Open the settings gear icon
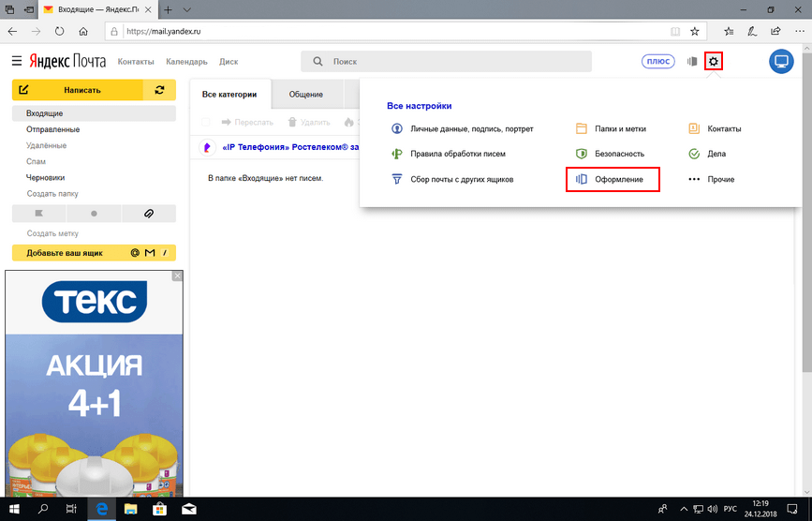 pos(714,62)
